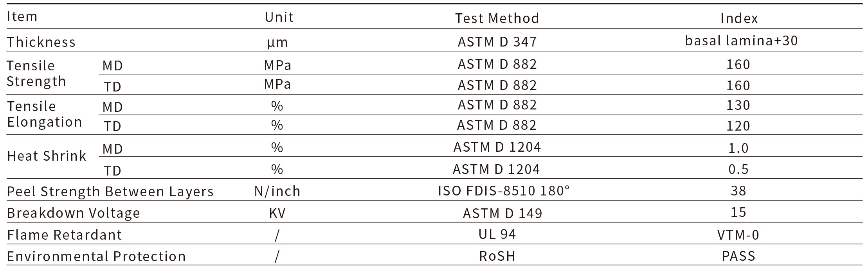Screen dimensions: 868x267
Task: Click the Test Method column header
Action: coord(497,18)
